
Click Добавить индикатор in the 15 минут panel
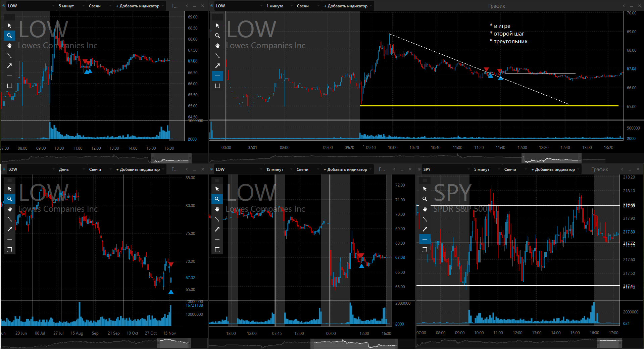[347, 169]
